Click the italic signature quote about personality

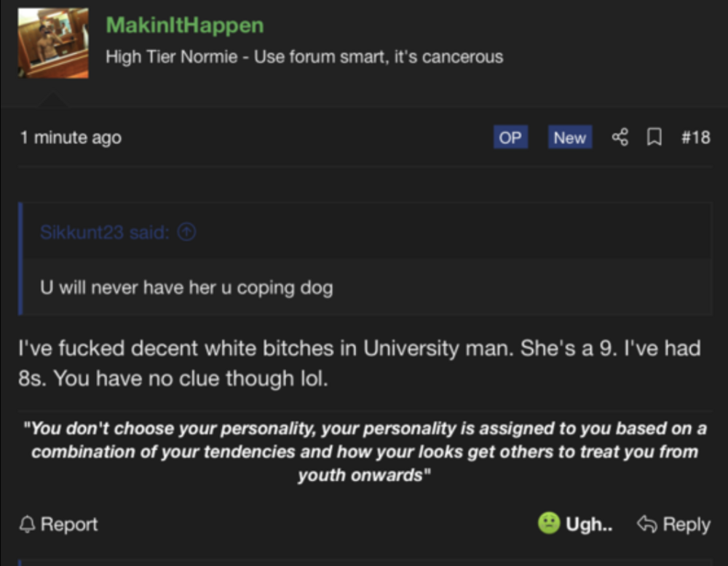coord(365,452)
